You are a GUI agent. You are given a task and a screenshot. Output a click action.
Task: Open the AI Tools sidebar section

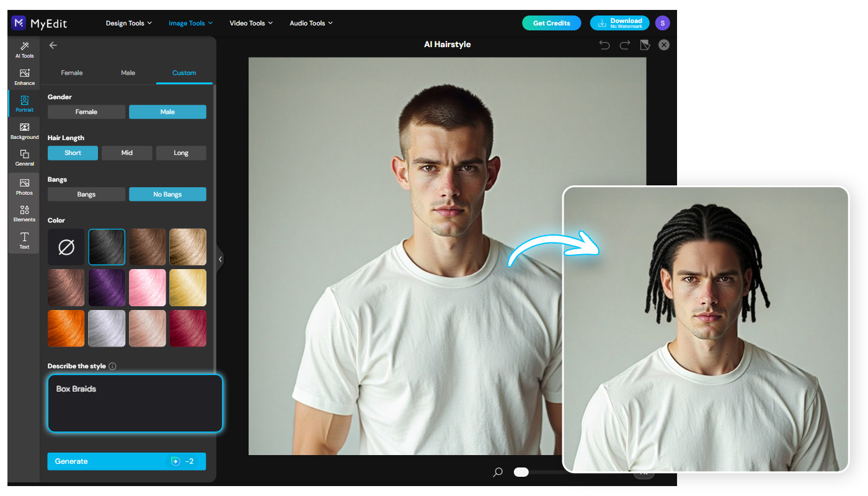tap(25, 50)
